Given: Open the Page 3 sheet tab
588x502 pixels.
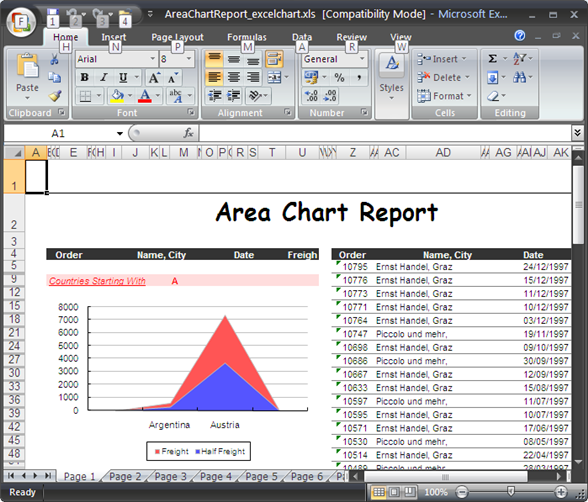Looking at the screenshot, I should (x=171, y=477).
